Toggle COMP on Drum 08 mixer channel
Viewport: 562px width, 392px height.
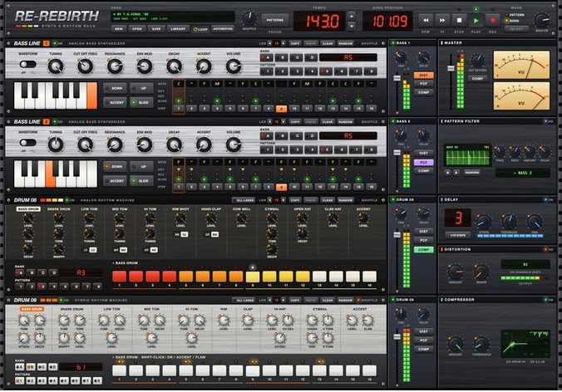point(424,249)
